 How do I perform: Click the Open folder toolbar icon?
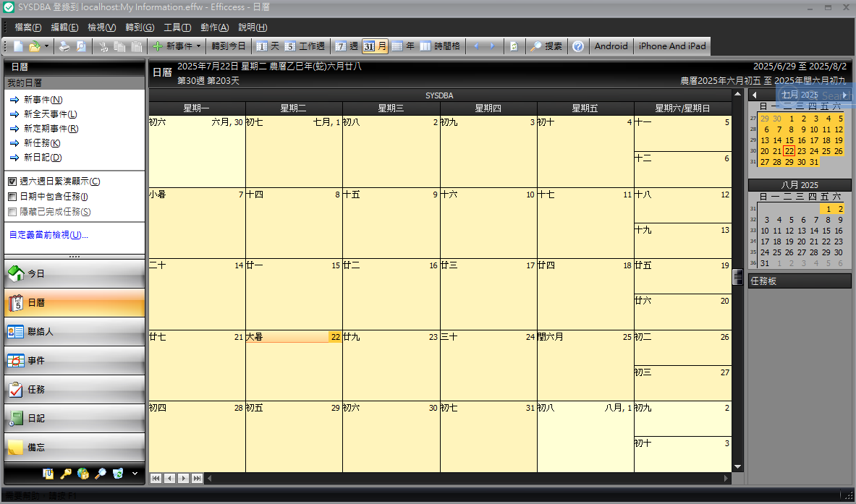point(34,46)
